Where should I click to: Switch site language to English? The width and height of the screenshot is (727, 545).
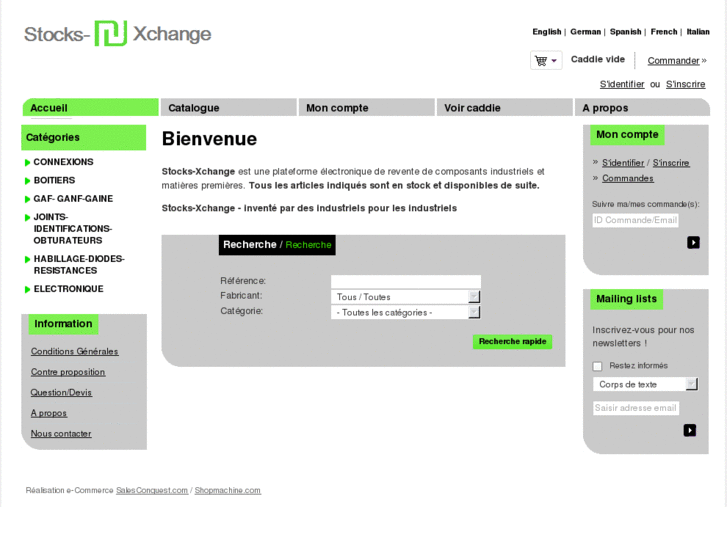pyautogui.click(x=547, y=32)
